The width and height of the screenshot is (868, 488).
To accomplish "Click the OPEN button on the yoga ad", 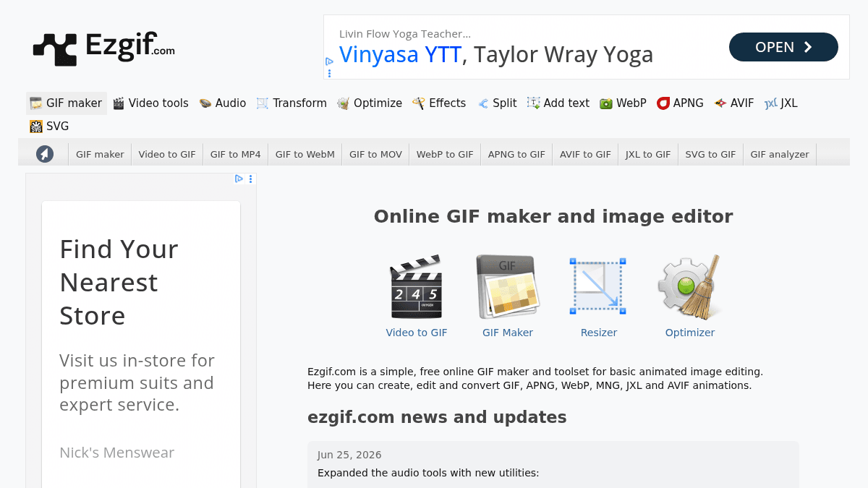I will (x=783, y=47).
